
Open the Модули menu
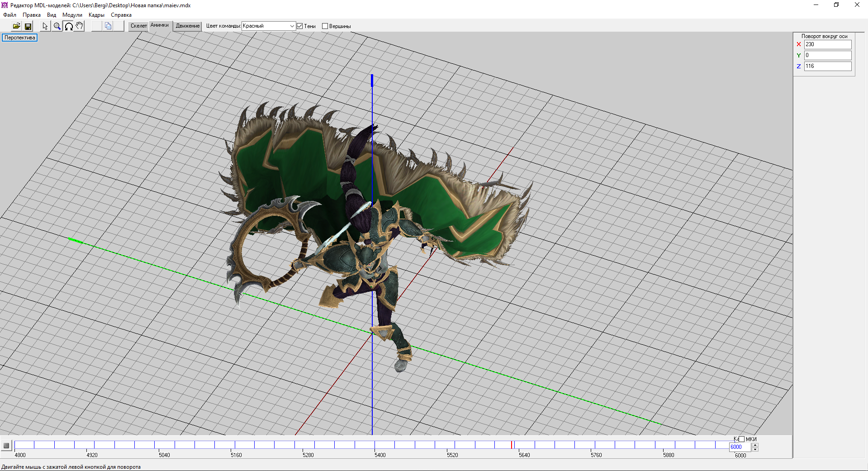pos(72,15)
